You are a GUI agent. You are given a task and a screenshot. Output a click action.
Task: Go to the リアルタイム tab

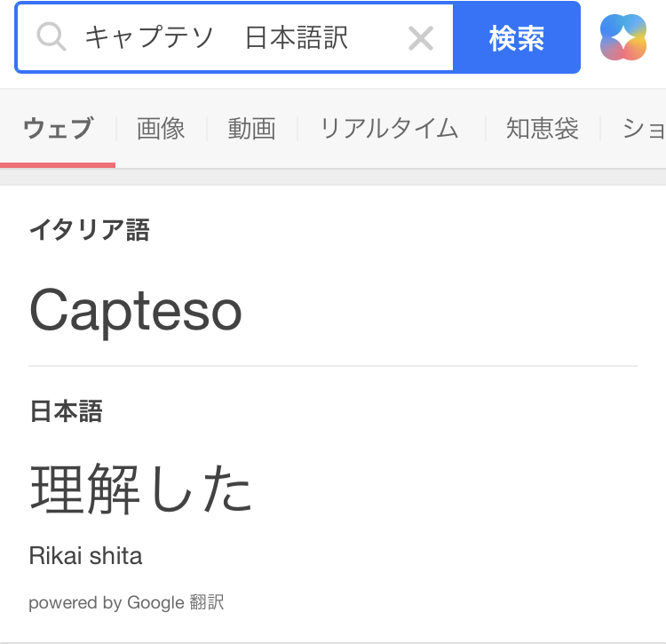click(x=389, y=129)
